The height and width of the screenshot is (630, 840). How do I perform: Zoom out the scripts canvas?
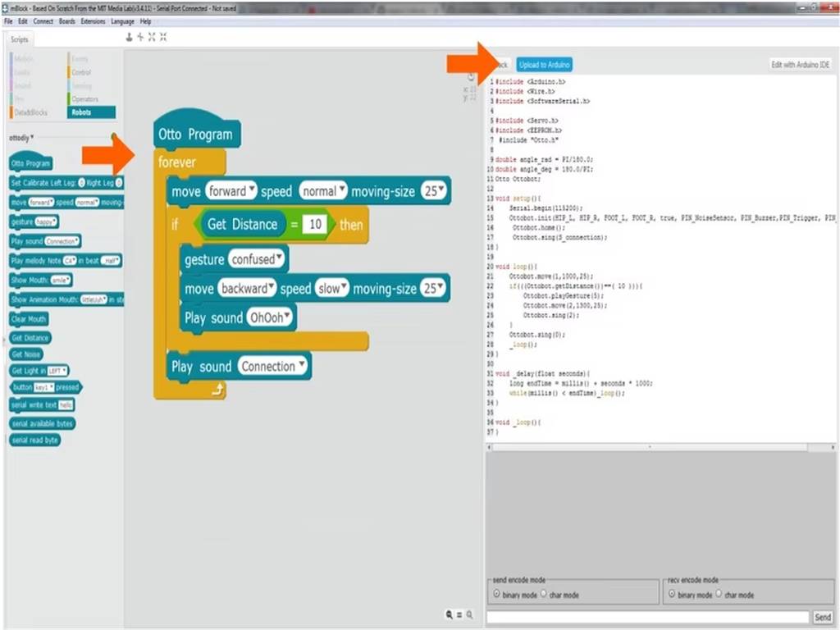(450, 614)
